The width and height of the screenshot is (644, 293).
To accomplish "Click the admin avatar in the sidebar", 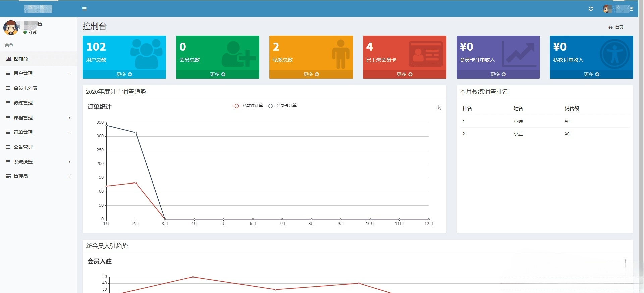I will 11,28.
